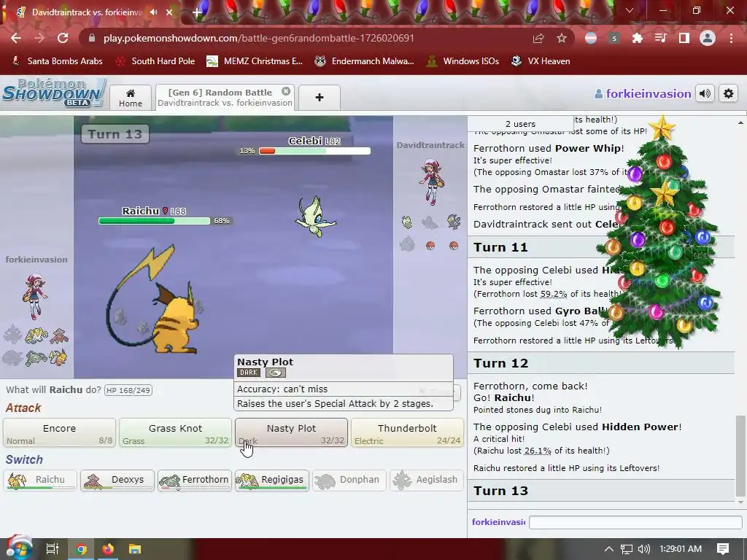Click Celebi's HP bar
This screenshot has height=560, width=747.
click(314, 151)
